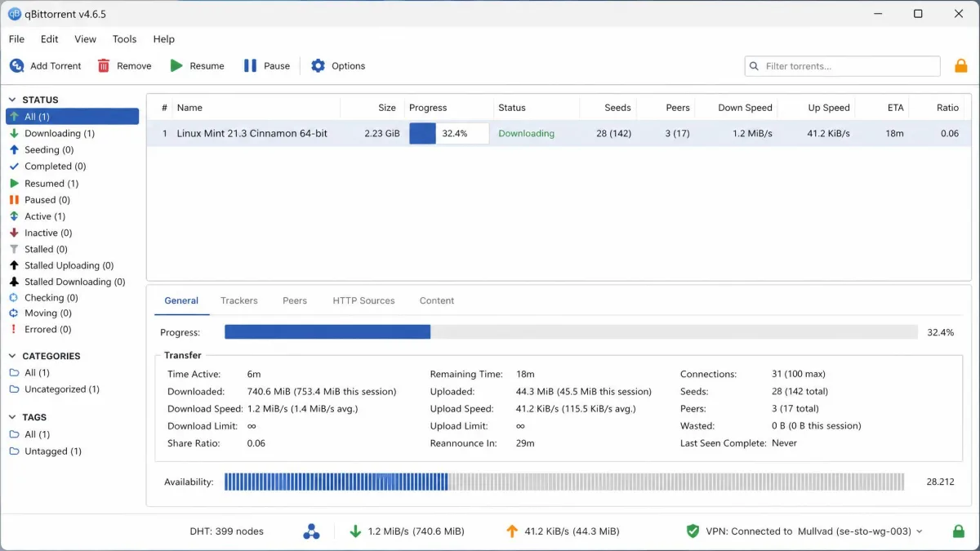Click the Moving filter circular icon
The width and height of the screenshot is (980, 551).
coord(14,313)
